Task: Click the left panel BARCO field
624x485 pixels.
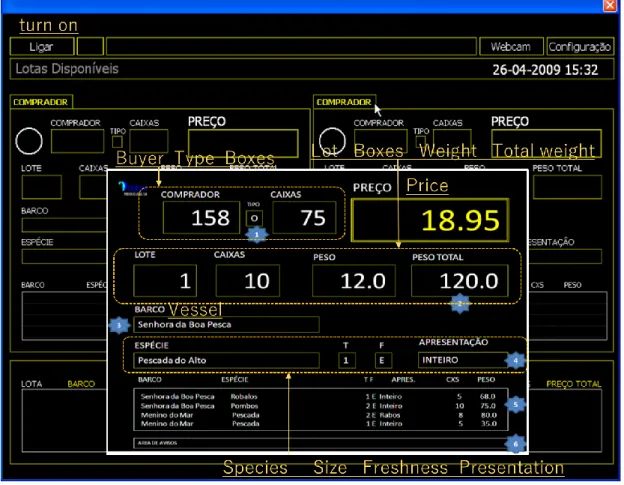Action: [64, 226]
